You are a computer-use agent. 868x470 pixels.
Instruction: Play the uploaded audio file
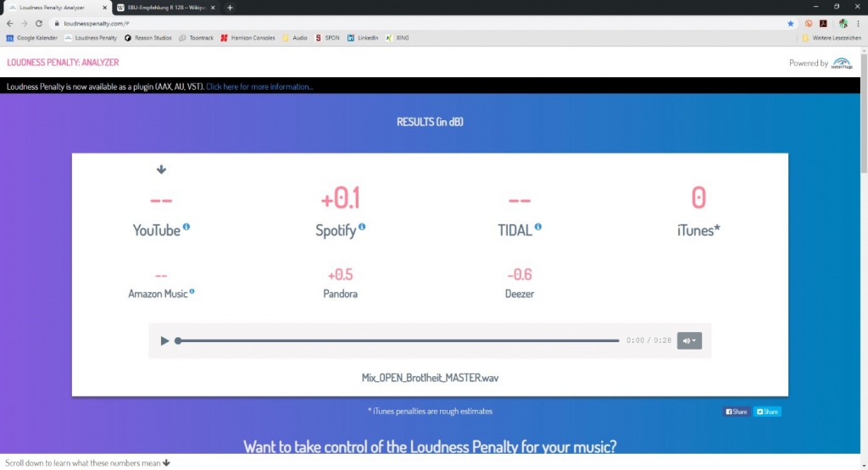[164, 340]
